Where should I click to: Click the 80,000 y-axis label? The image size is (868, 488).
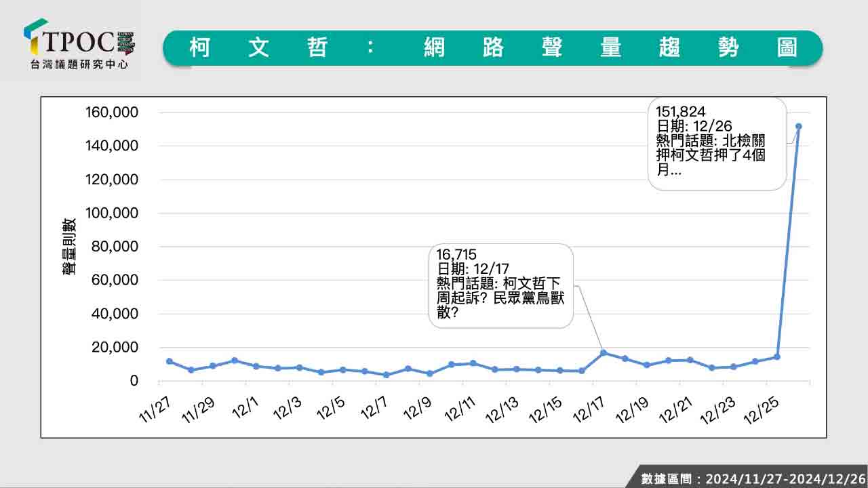pos(115,247)
